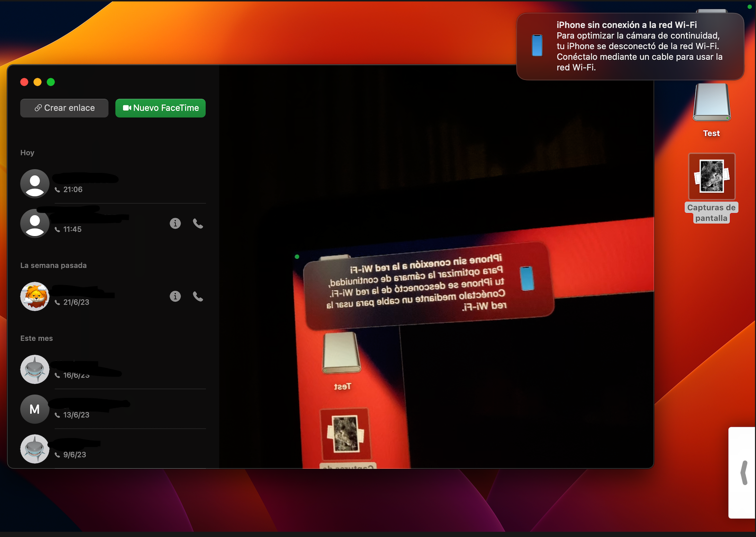Open the Test drive on desktop
756x537 pixels.
711,110
